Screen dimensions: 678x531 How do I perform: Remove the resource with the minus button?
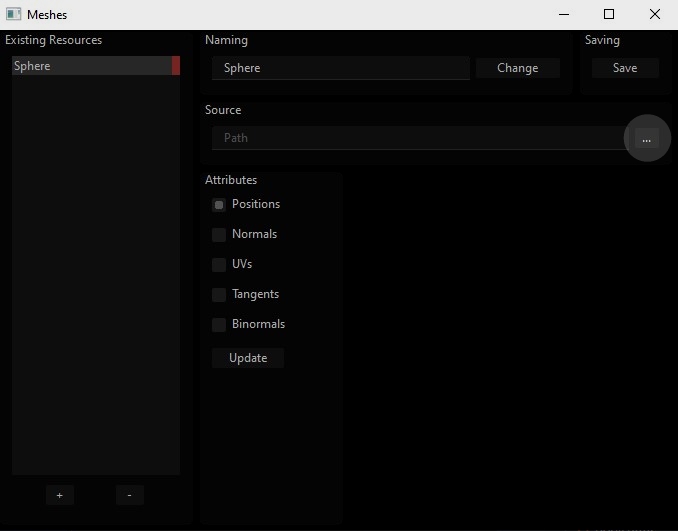pyautogui.click(x=130, y=495)
